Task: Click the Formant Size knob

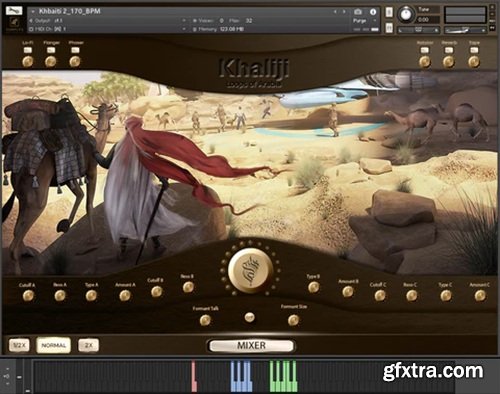Action: tap(294, 320)
